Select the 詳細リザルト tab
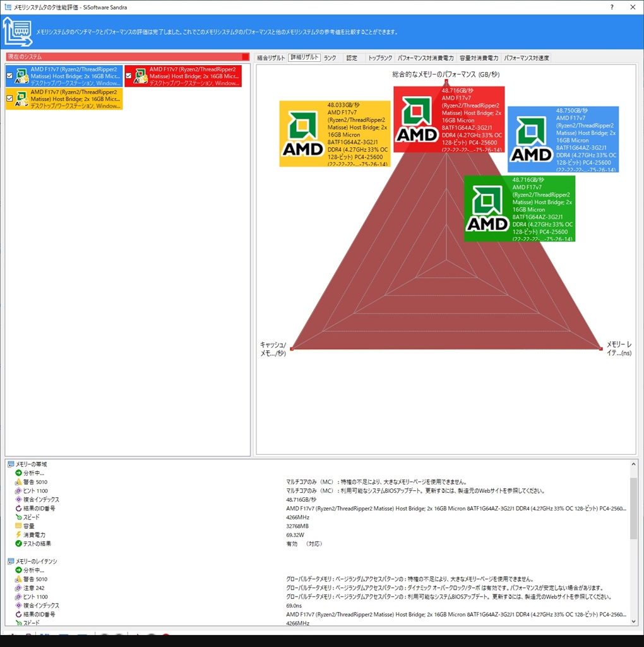Screen dimensions: 644x647 tap(304, 57)
